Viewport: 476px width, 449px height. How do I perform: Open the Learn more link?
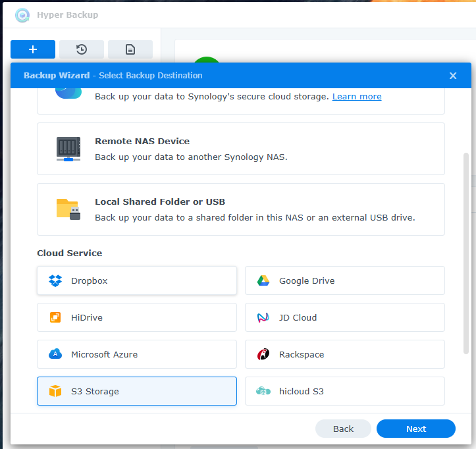tap(357, 97)
